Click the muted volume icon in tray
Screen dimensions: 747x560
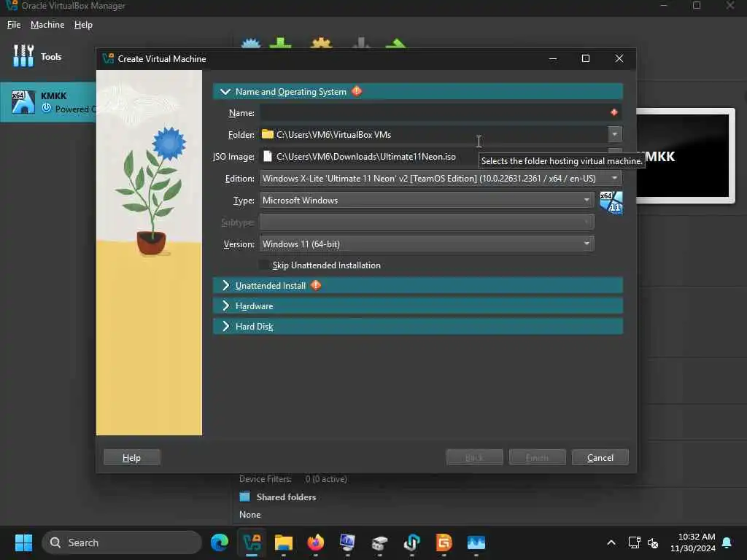[x=653, y=542]
